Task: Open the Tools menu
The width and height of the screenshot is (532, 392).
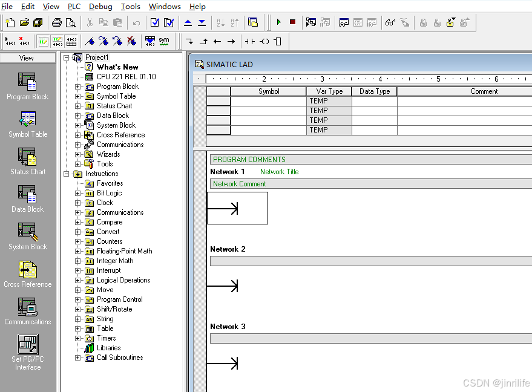Action: [x=131, y=7]
